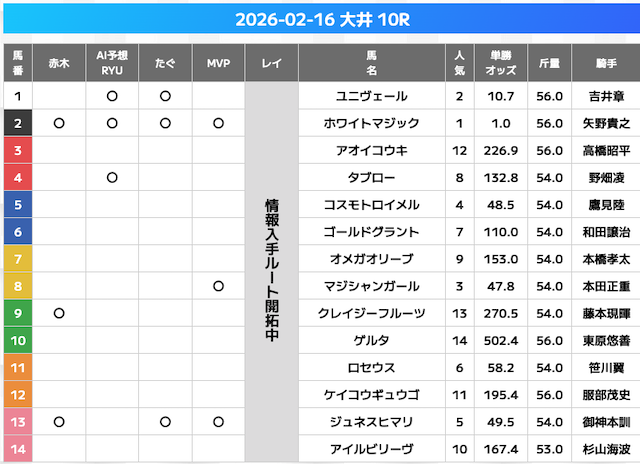Click the 単勝オッズ column header
The width and height of the screenshot is (640, 464).
[500, 63]
